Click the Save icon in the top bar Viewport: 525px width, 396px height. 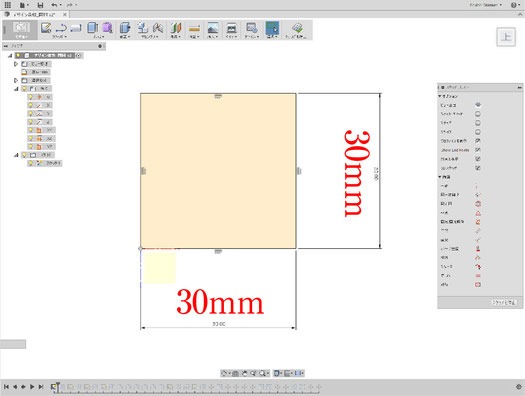coord(40,5)
